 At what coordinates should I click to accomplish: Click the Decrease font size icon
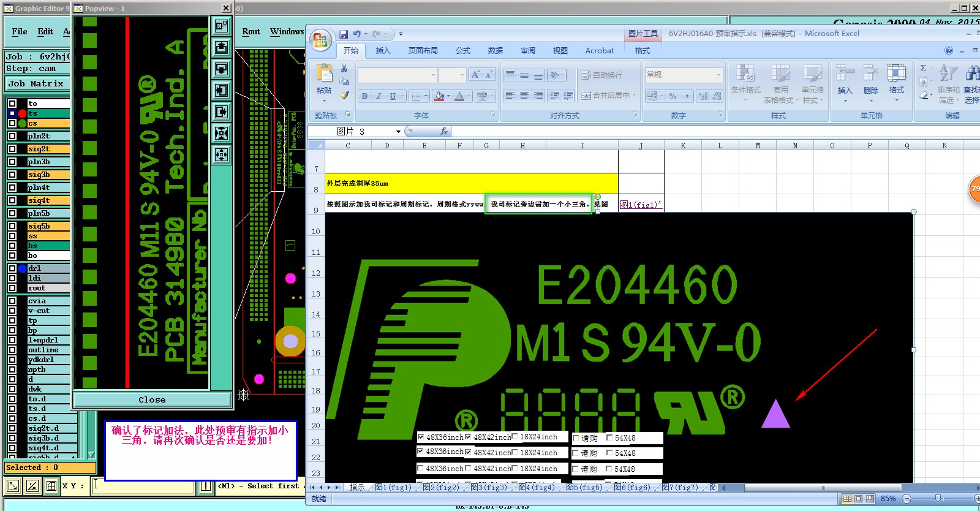(x=488, y=75)
